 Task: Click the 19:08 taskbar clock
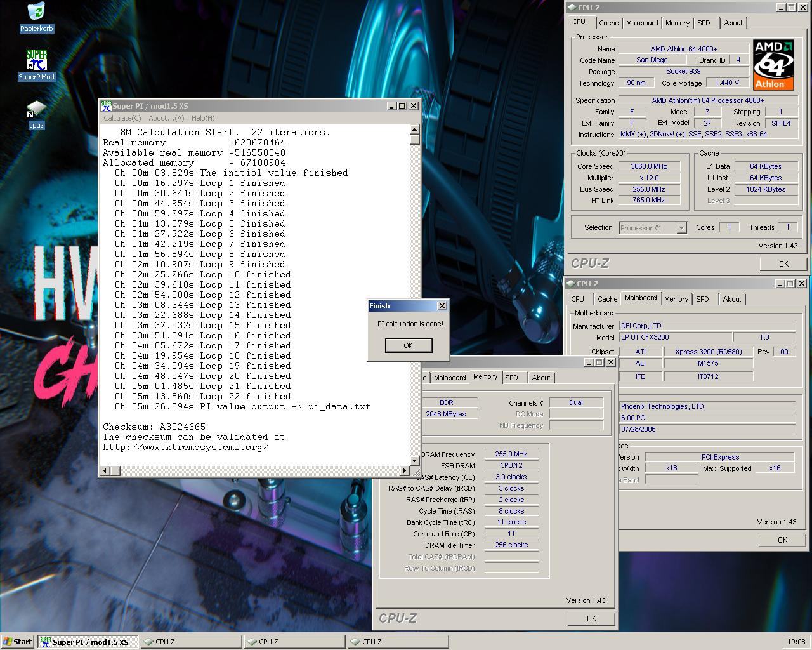click(x=796, y=642)
